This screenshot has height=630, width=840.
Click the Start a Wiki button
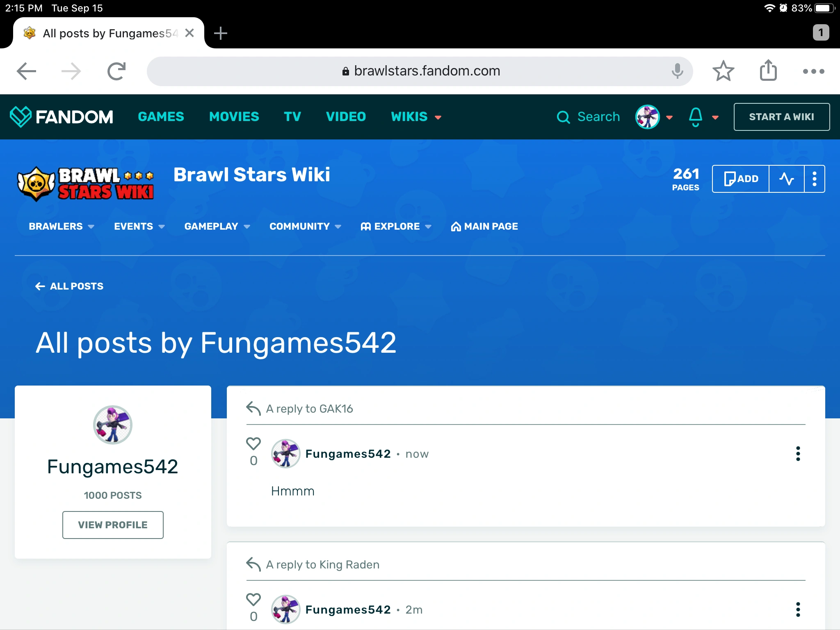click(x=781, y=117)
